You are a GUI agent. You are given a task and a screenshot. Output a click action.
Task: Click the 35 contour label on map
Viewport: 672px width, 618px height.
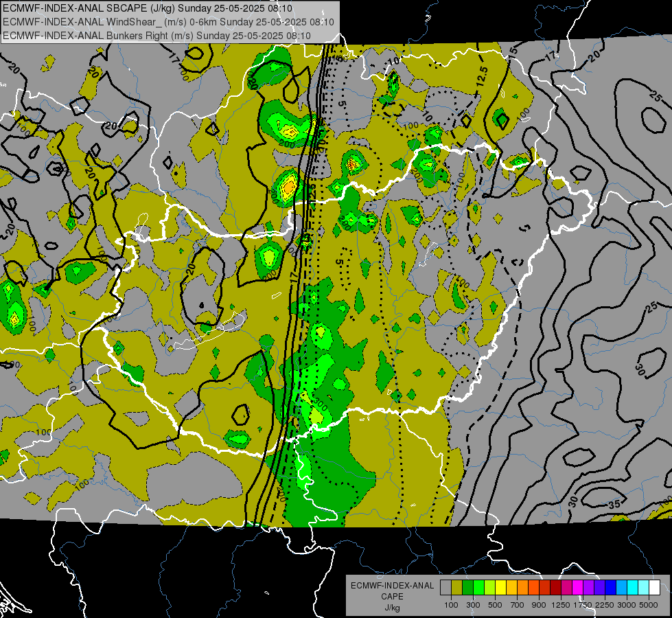[614, 504]
